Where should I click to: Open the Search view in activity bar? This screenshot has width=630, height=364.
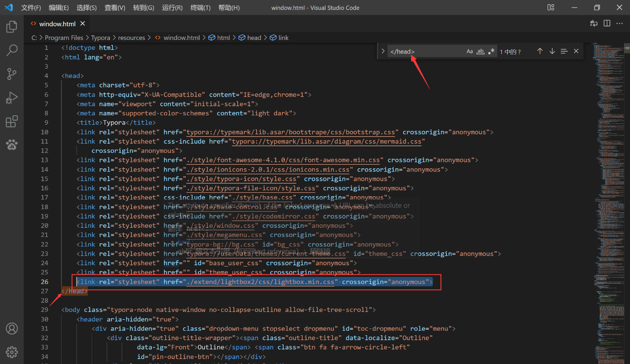12,50
